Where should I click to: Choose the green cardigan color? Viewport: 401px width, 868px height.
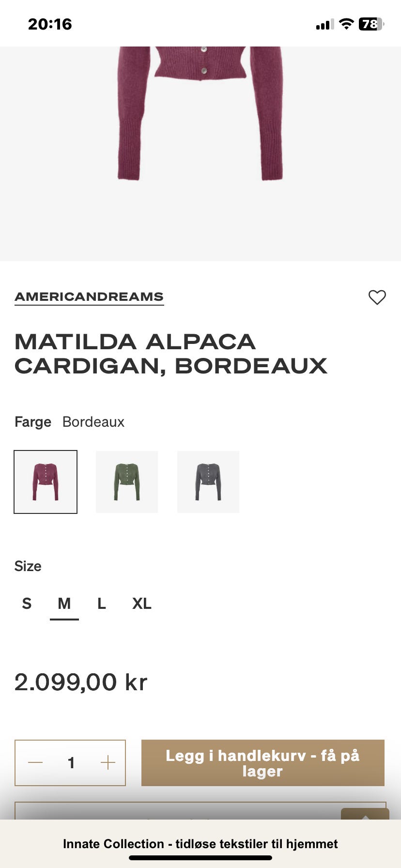[127, 482]
